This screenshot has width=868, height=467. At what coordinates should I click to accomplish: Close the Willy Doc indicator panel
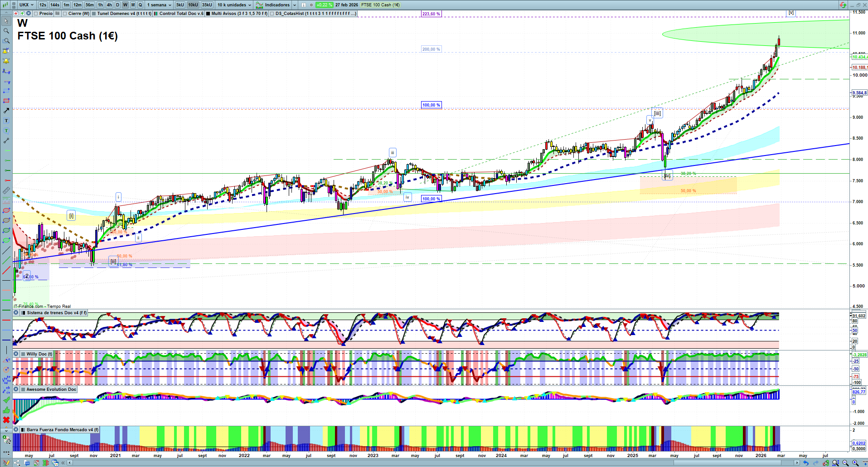click(x=16, y=354)
